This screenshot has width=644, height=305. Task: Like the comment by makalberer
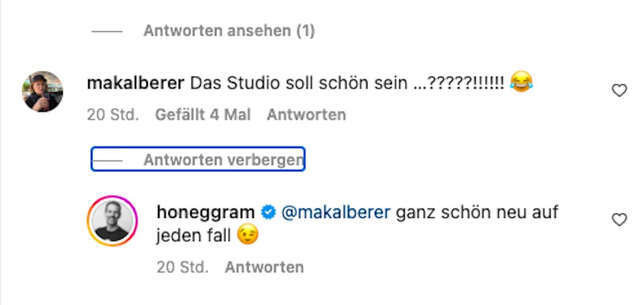[x=619, y=91]
